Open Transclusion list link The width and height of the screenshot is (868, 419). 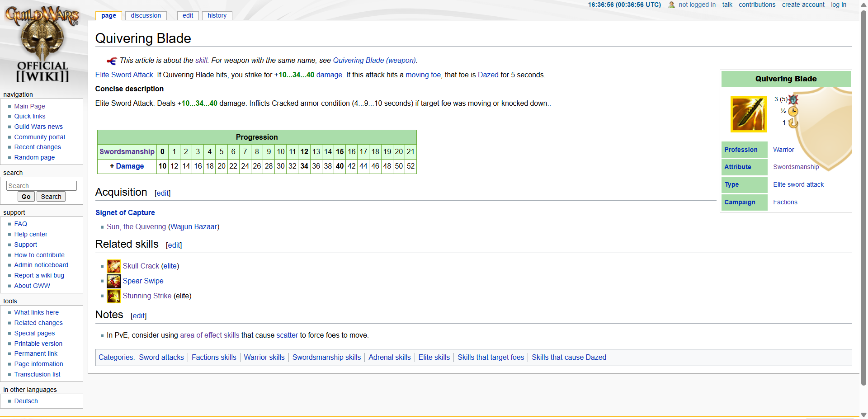click(x=37, y=374)
